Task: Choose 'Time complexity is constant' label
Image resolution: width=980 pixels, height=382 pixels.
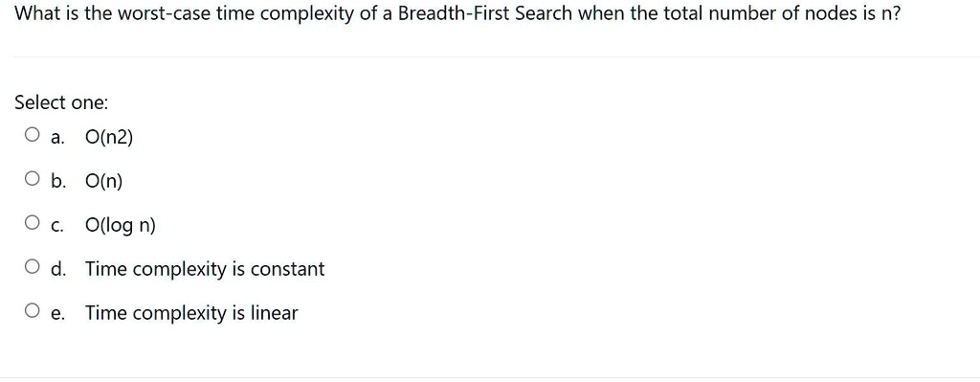Action: [x=205, y=269]
